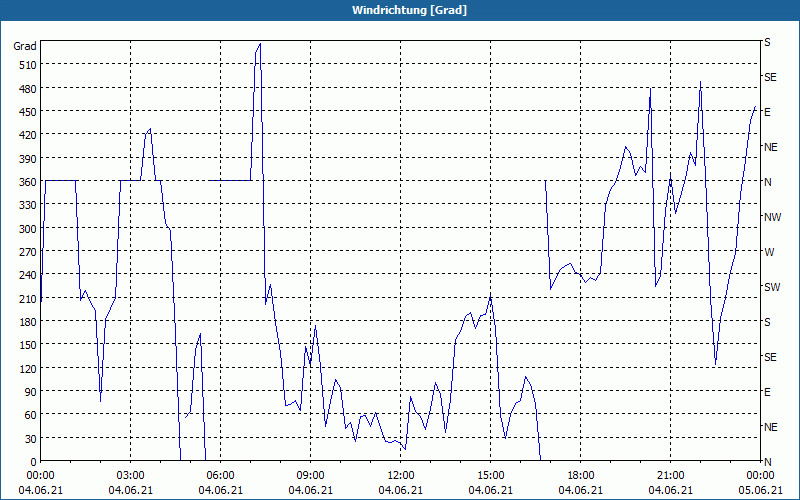Click the 04.06.21 date under 12:00
This screenshot has height=500, width=800.
click(x=401, y=490)
